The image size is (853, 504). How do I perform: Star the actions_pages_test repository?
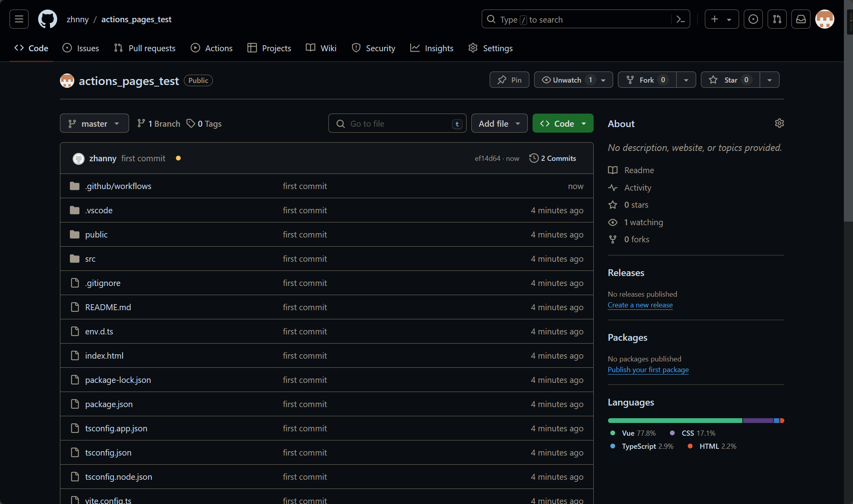pyautogui.click(x=730, y=80)
